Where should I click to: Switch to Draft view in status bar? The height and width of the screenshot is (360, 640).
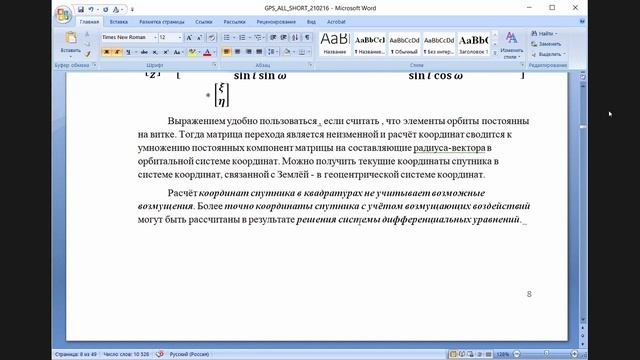pyautogui.click(x=488, y=354)
